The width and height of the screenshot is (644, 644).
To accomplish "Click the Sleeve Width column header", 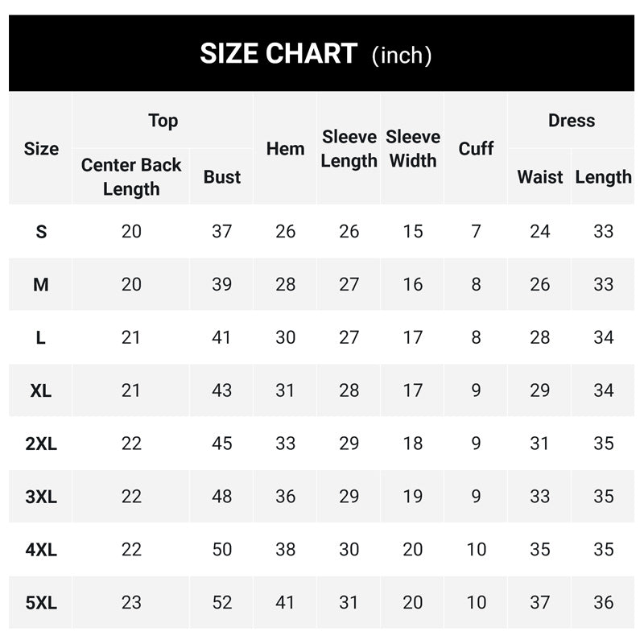I will coord(413,149).
